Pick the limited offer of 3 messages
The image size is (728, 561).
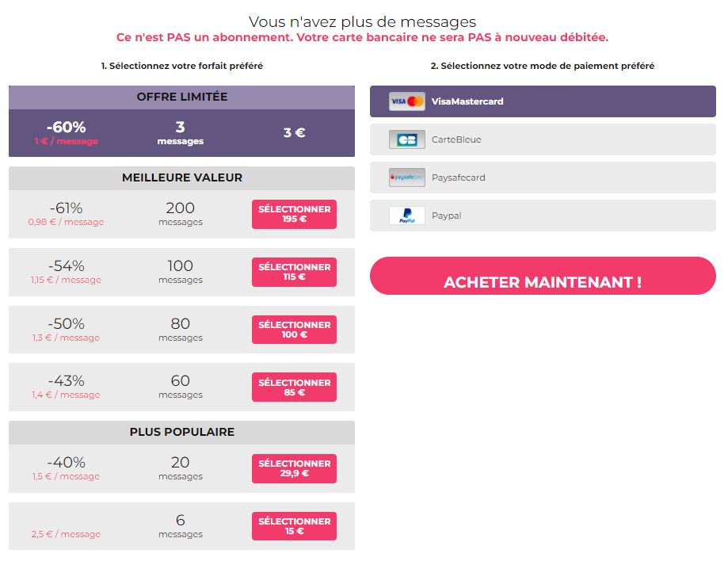[181, 133]
